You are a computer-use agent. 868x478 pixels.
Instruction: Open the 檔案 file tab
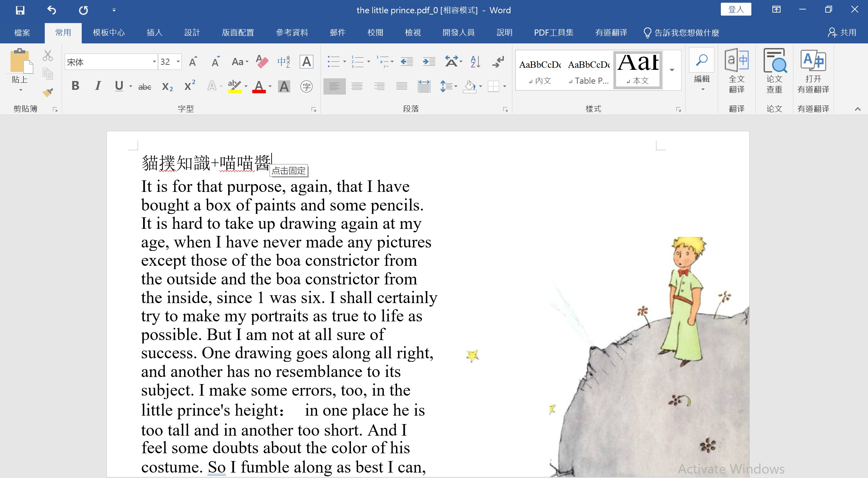(22, 33)
